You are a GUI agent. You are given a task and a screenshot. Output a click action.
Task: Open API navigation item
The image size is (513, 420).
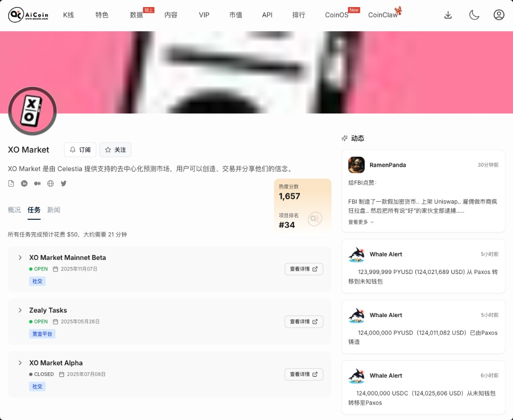pyautogui.click(x=267, y=15)
